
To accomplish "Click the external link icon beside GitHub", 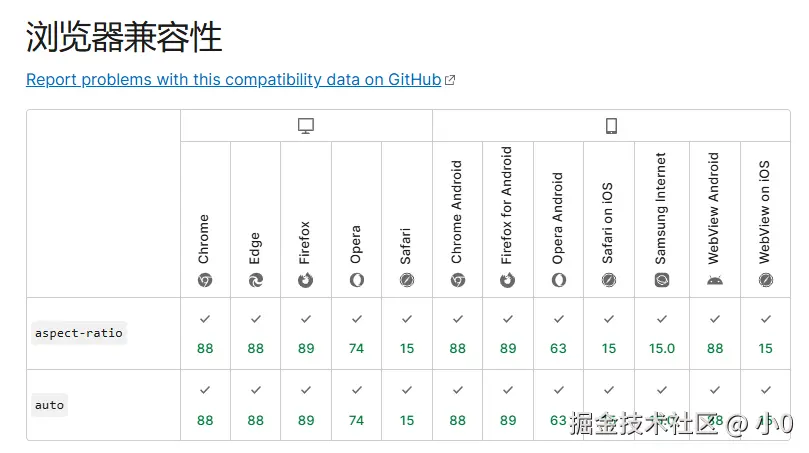I will point(450,80).
